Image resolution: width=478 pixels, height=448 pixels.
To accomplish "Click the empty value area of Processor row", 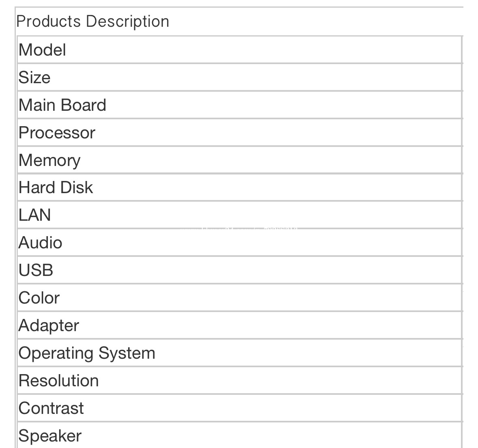I will tap(279, 133).
